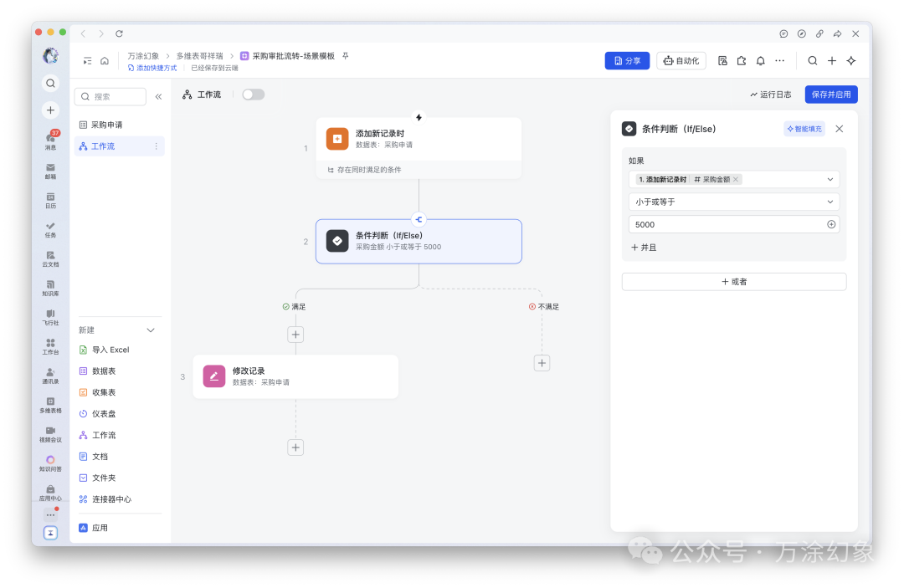
Task: Open the App center icon in sidebar
Action: tap(51, 493)
